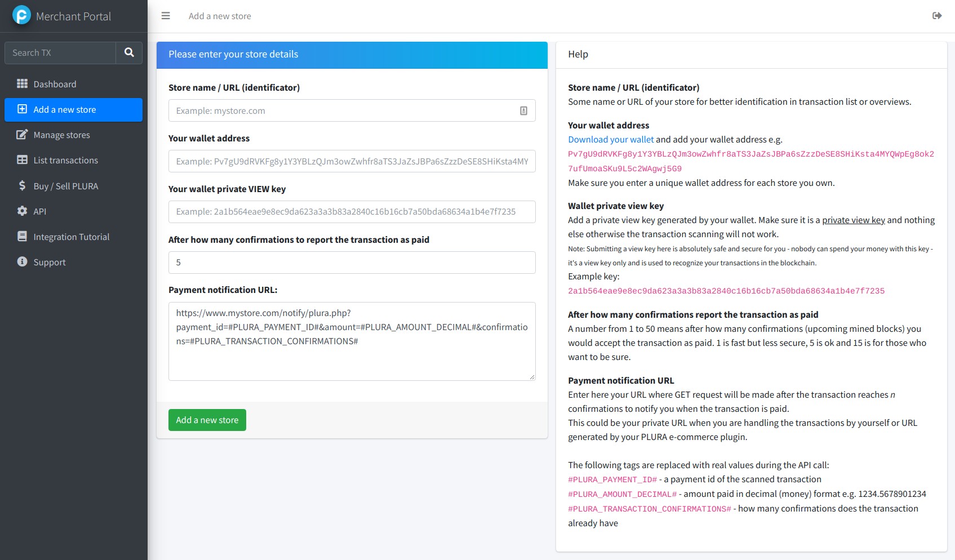Focus the Store name / URL field

352,110
